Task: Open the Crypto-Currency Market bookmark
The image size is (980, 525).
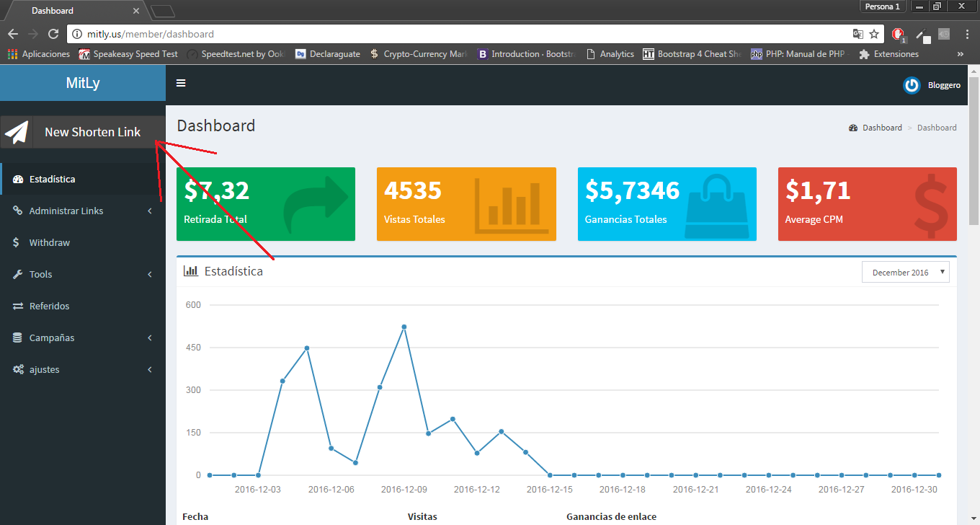Action: coord(419,54)
